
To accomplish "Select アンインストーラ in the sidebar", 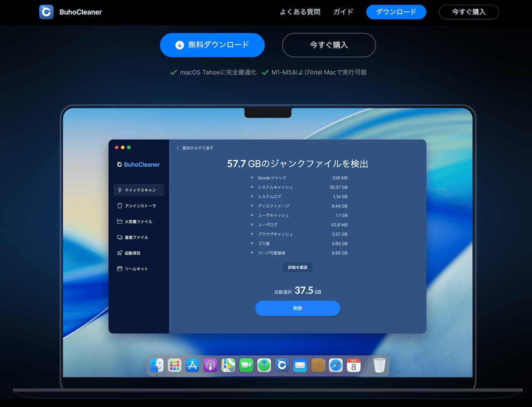I will pos(139,206).
